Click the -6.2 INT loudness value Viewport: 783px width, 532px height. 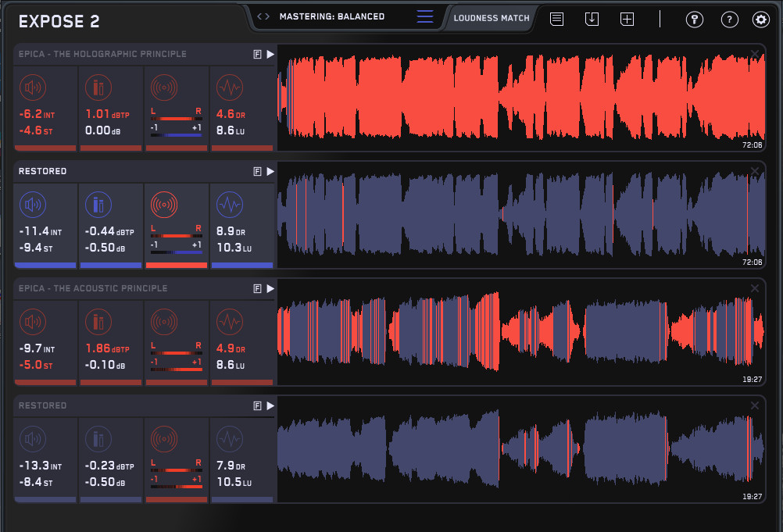(x=37, y=114)
